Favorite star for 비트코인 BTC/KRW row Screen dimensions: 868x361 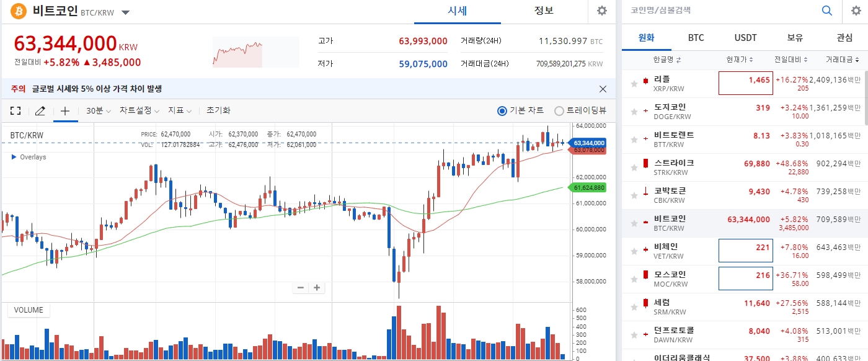tap(634, 223)
